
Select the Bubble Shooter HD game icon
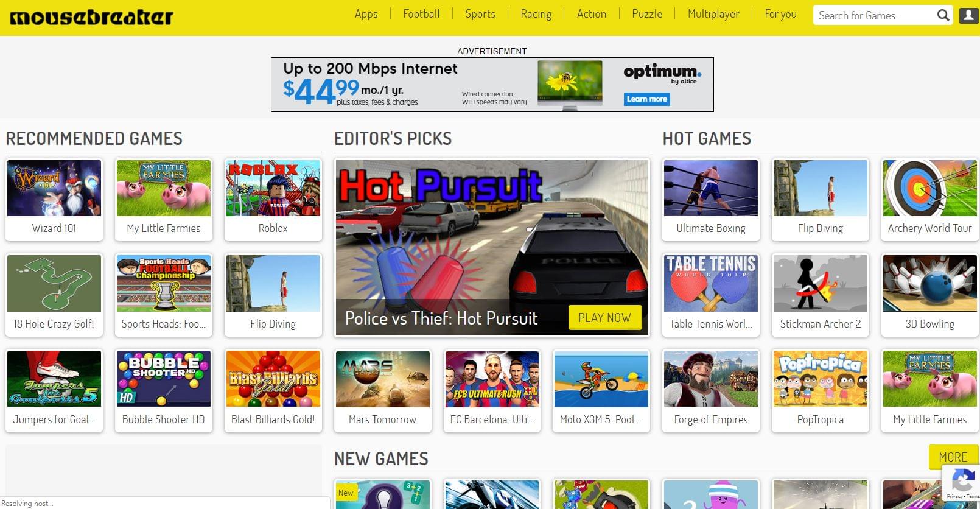coord(164,379)
